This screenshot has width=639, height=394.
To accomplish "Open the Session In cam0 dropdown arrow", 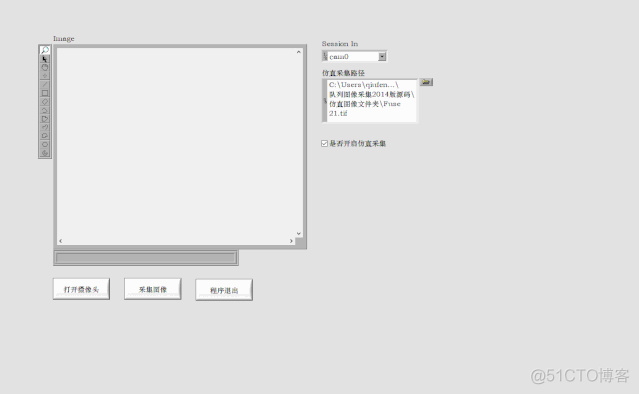I will (x=382, y=56).
